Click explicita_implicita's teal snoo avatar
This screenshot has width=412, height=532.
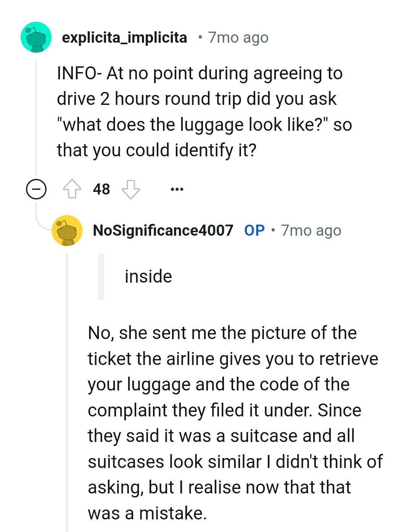(x=36, y=37)
